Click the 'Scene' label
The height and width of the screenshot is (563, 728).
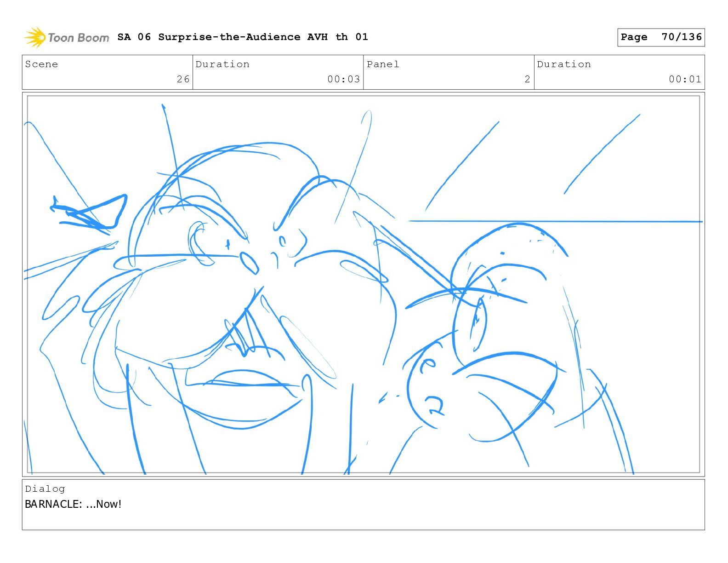pos(41,64)
